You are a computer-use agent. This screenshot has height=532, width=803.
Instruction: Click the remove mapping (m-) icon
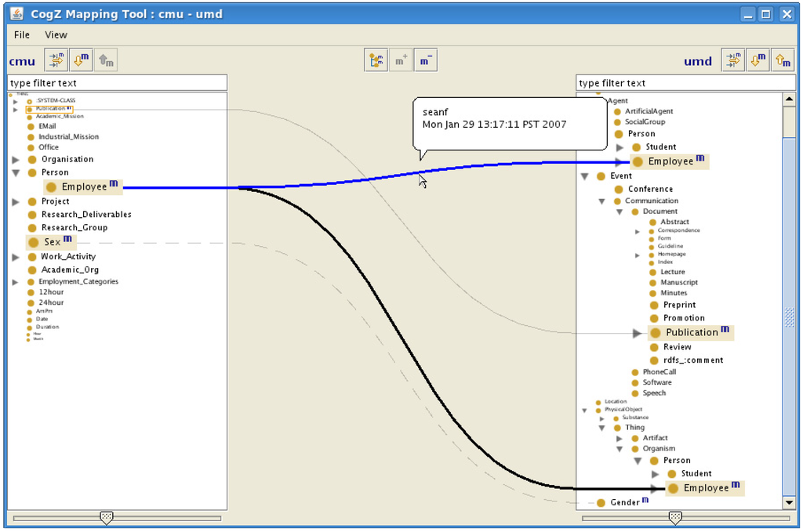pyautogui.click(x=425, y=60)
